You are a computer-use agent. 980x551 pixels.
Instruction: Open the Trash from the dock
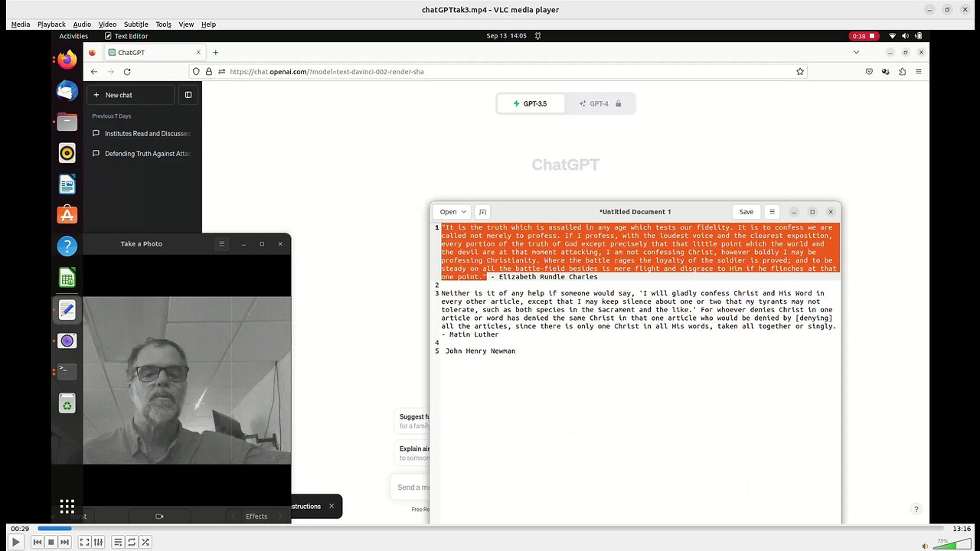[x=67, y=403]
